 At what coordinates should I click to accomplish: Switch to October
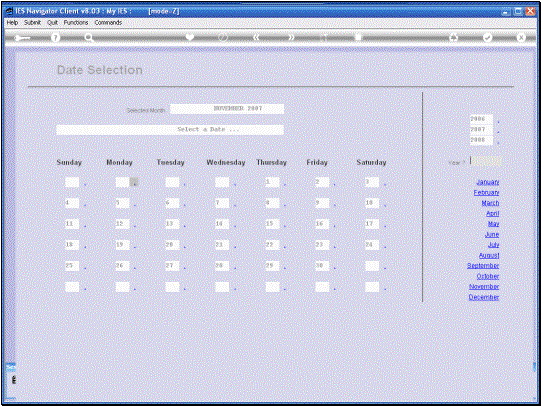[x=488, y=276]
